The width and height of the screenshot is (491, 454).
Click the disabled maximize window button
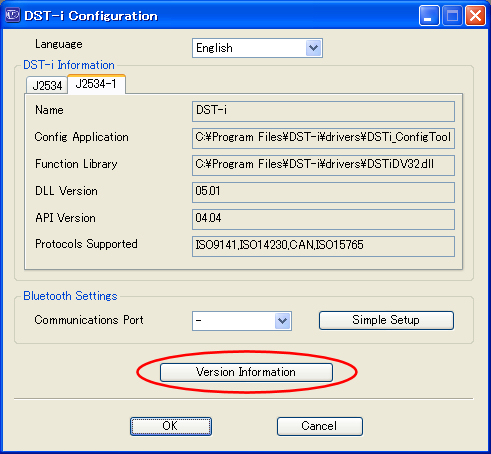click(452, 16)
